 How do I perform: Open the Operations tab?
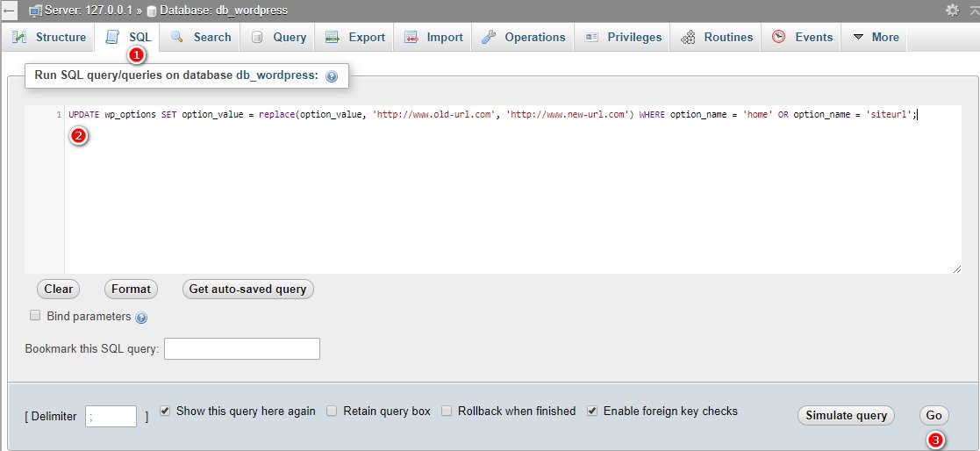coord(523,37)
